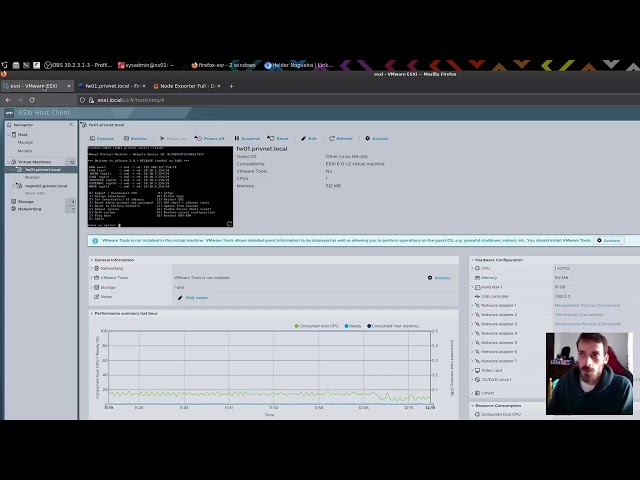The image size is (640, 480).
Task: Expand the second VM tree node
Action: tap(13, 186)
